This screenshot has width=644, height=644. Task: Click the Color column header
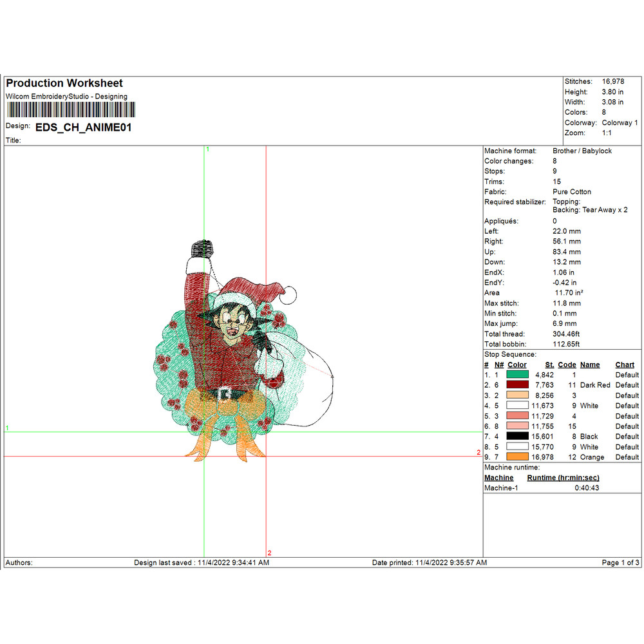[x=516, y=365]
